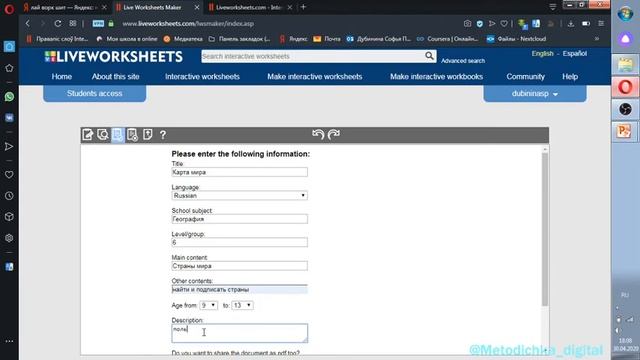640x360 pixels.
Task: Open browser downloads icon
Action: coord(571,24)
